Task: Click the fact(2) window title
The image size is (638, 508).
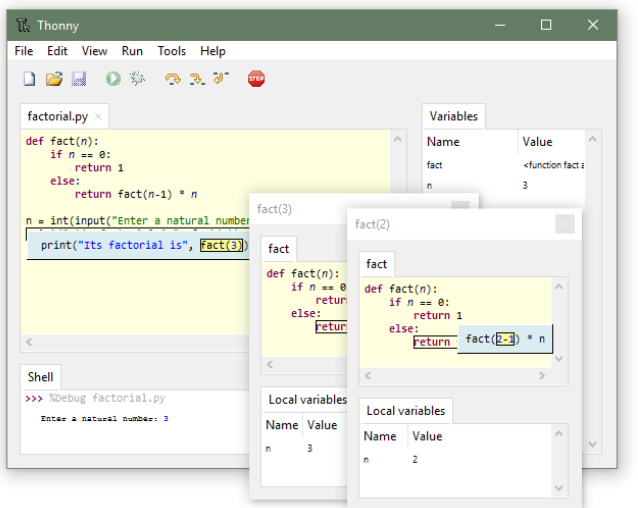Action: point(372,224)
